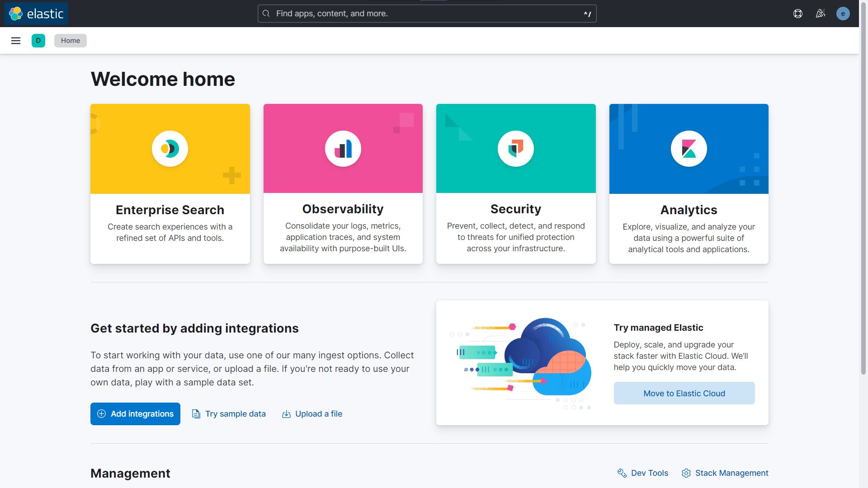
Task: Click the Observability bar chart icon
Action: (343, 149)
